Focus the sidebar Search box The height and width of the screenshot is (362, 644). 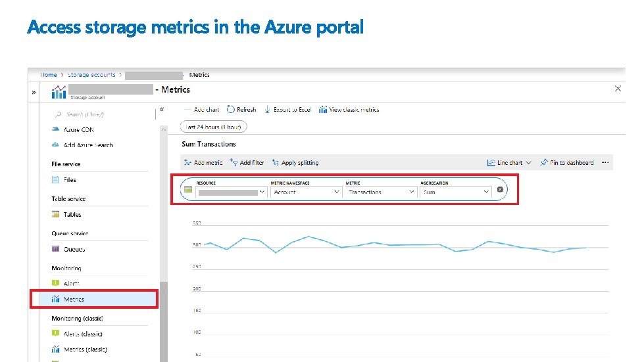tap(103, 114)
